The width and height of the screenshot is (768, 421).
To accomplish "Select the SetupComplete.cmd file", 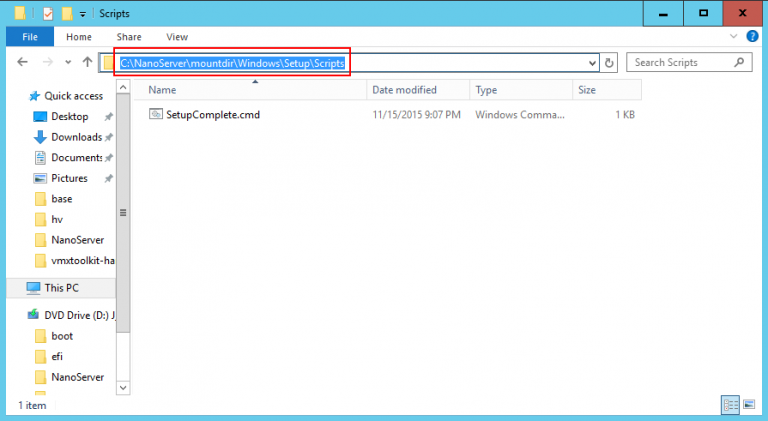I will coord(213,115).
